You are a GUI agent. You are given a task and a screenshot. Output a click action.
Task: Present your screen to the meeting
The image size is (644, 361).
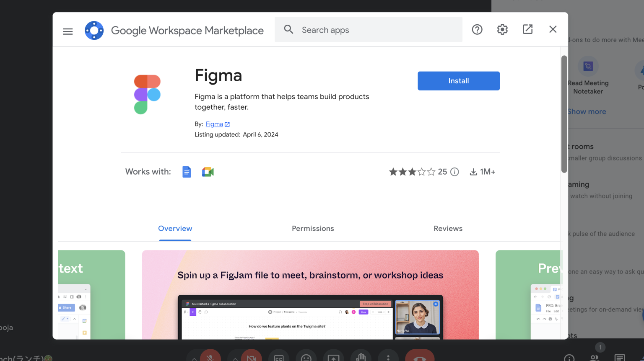point(333,357)
